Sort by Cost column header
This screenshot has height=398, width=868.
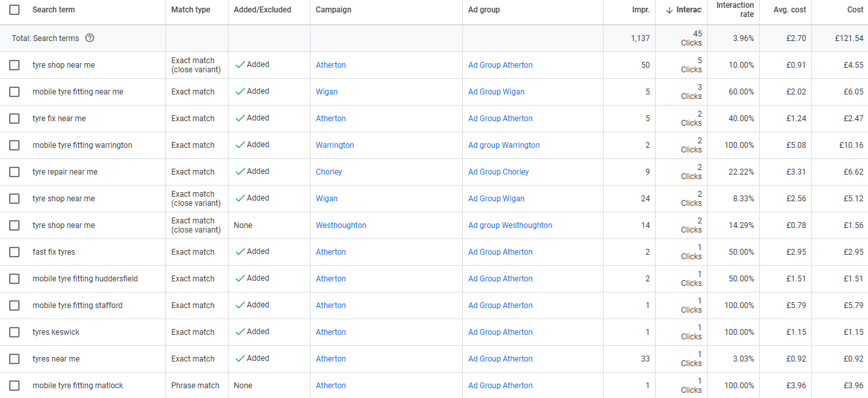(x=854, y=10)
